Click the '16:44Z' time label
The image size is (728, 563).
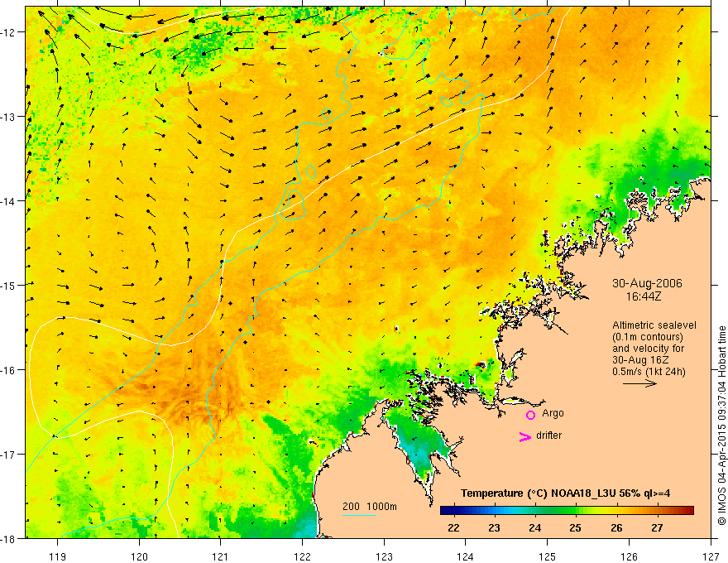pos(643,296)
